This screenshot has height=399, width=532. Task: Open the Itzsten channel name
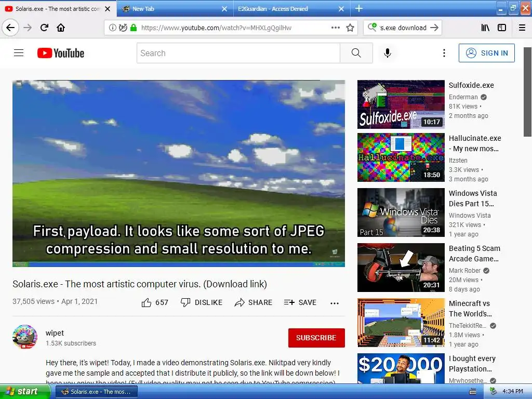pyautogui.click(x=458, y=160)
